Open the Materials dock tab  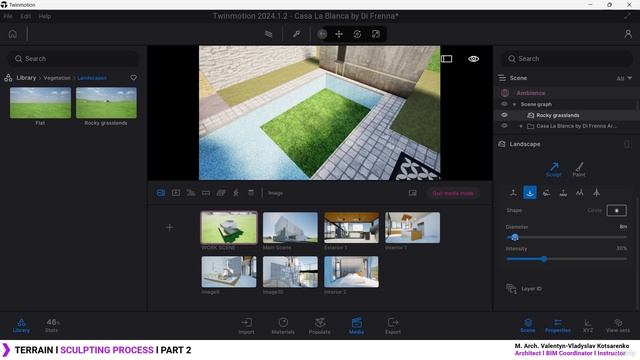click(283, 326)
